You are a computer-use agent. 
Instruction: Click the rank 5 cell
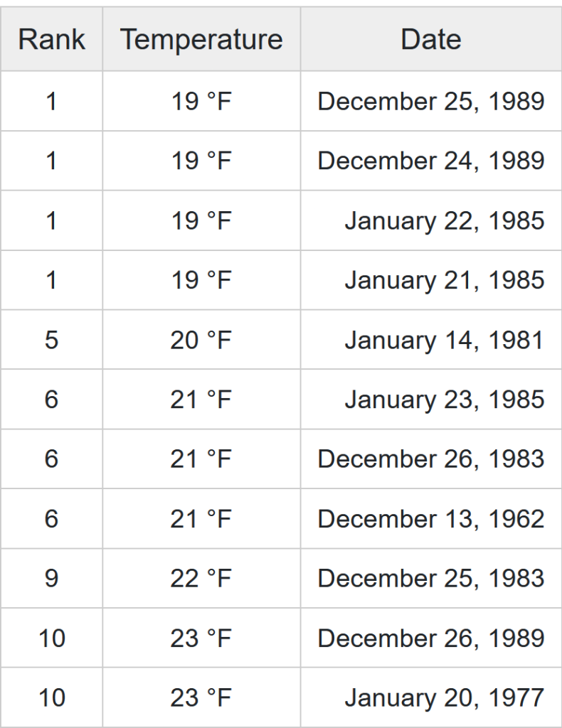click(51, 340)
